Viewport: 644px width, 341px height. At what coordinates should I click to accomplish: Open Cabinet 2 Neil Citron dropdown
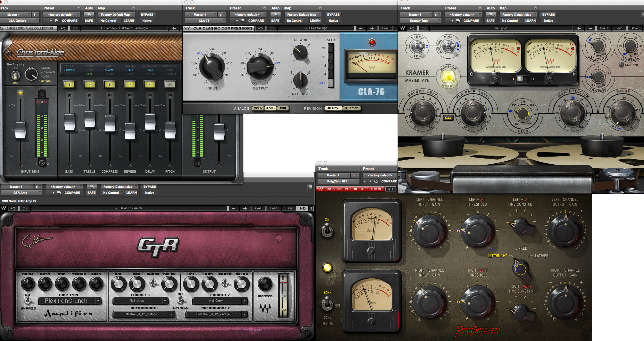[220, 301]
